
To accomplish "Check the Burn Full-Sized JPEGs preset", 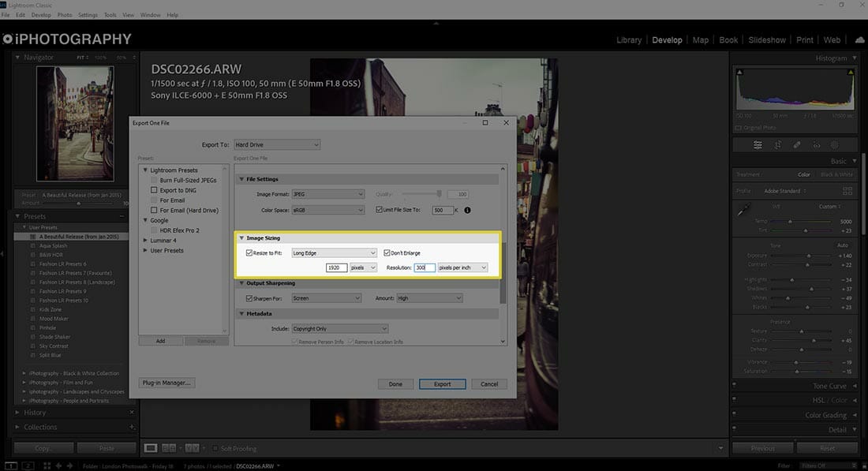I will click(154, 180).
